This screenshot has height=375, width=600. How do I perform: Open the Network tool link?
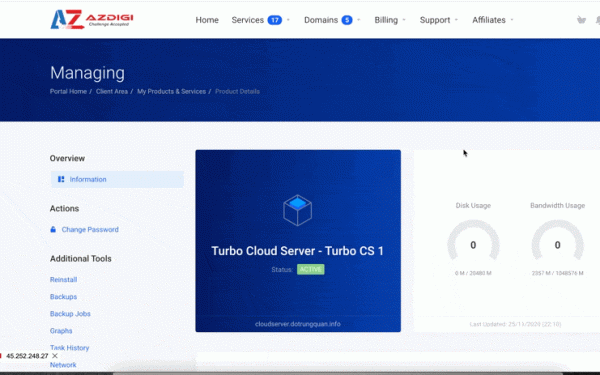(63, 365)
